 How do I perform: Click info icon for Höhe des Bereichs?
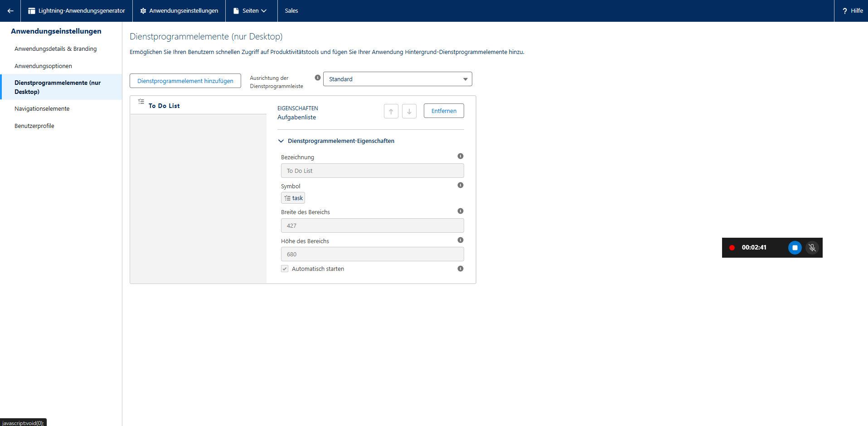[x=460, y=240]
